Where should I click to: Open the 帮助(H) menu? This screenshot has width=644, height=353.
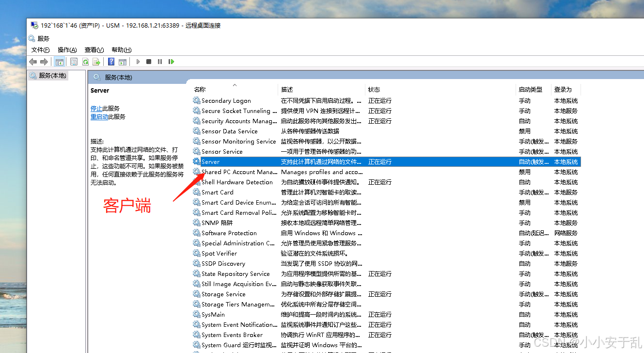(122, 50)
